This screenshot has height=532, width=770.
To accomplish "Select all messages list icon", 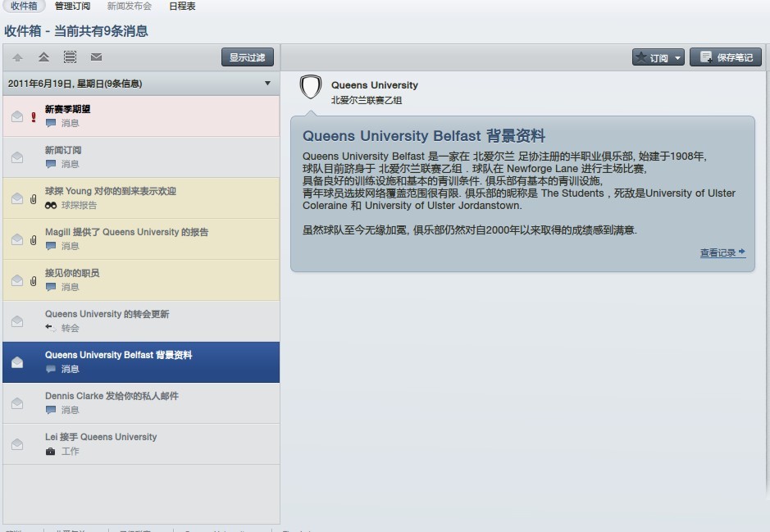I will pos(71,57).
